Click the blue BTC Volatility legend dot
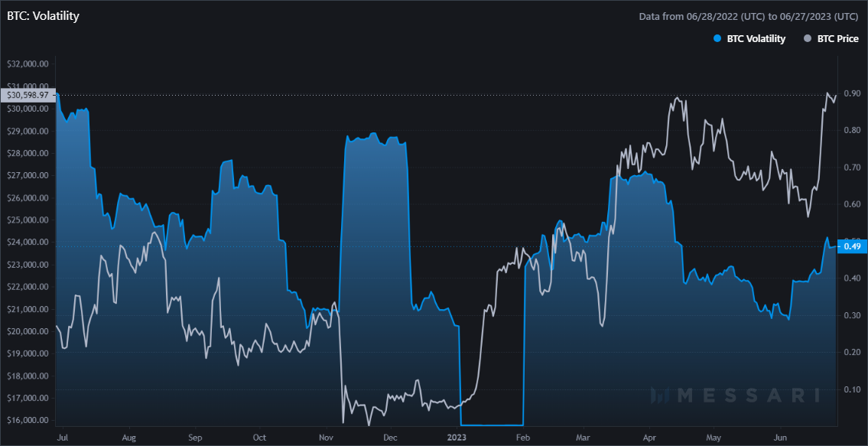Screen dimensions: 868x446 click(x=717, y=39)
